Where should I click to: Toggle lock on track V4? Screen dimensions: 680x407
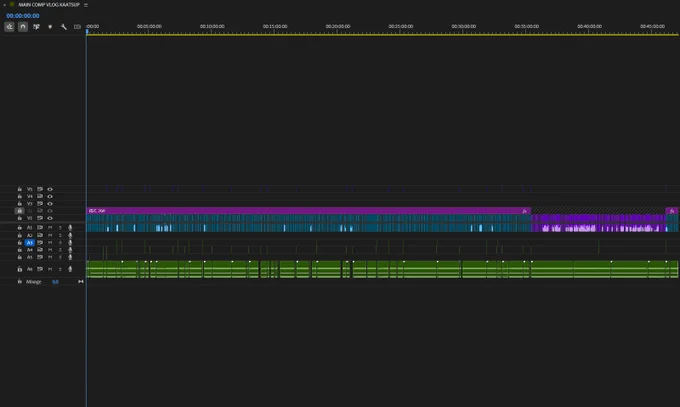[20, 196]
